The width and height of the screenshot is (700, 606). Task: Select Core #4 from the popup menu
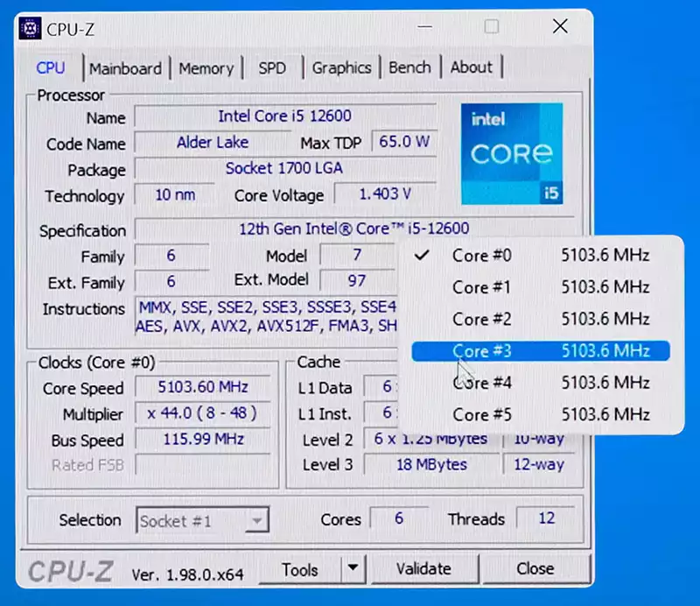(541, 383)
